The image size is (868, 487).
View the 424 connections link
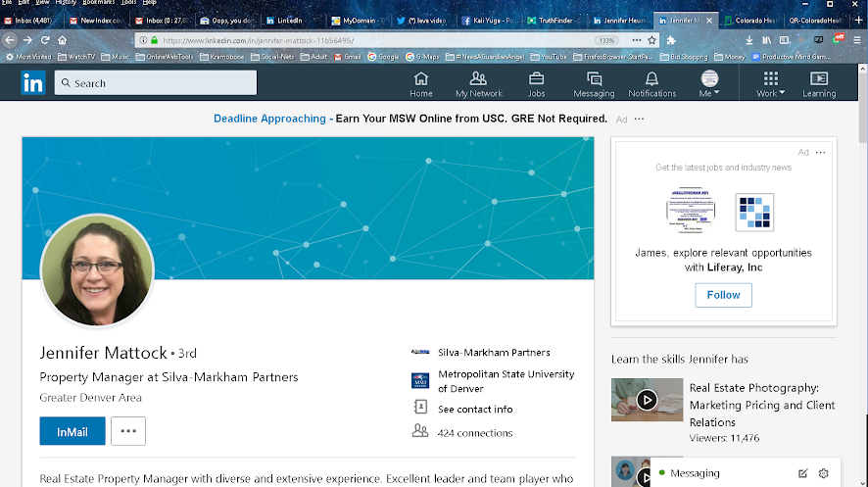click(475, 433)
